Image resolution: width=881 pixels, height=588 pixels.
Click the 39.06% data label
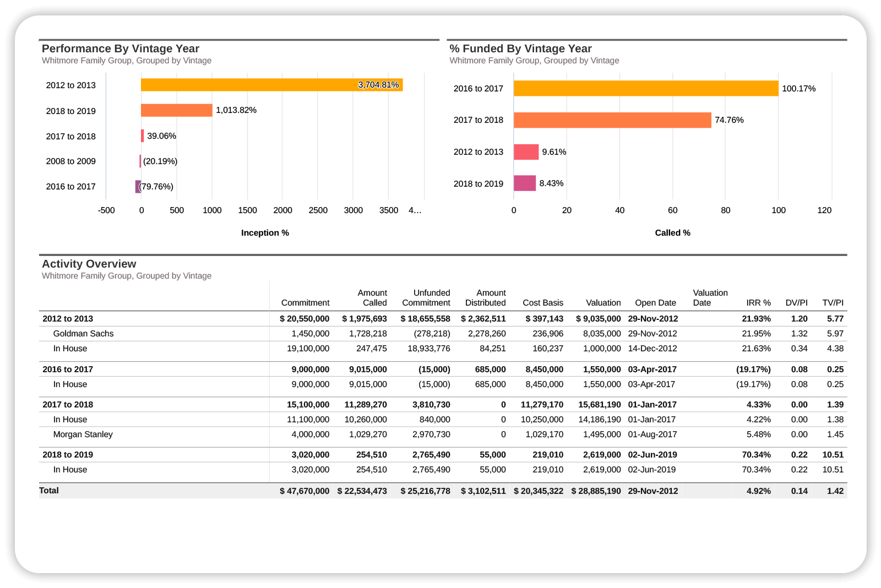tap(161, 136)
